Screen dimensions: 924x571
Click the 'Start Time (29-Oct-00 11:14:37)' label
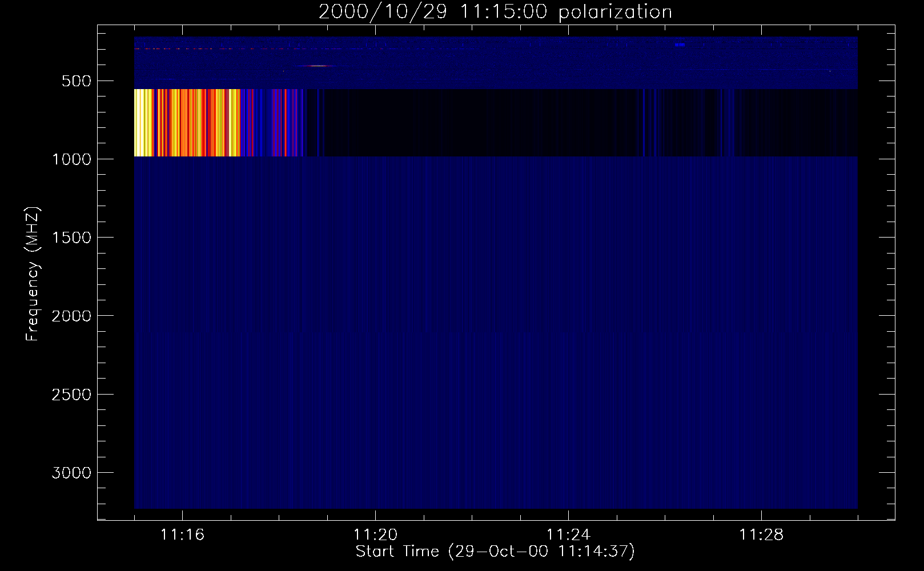(x=495, y=552)
